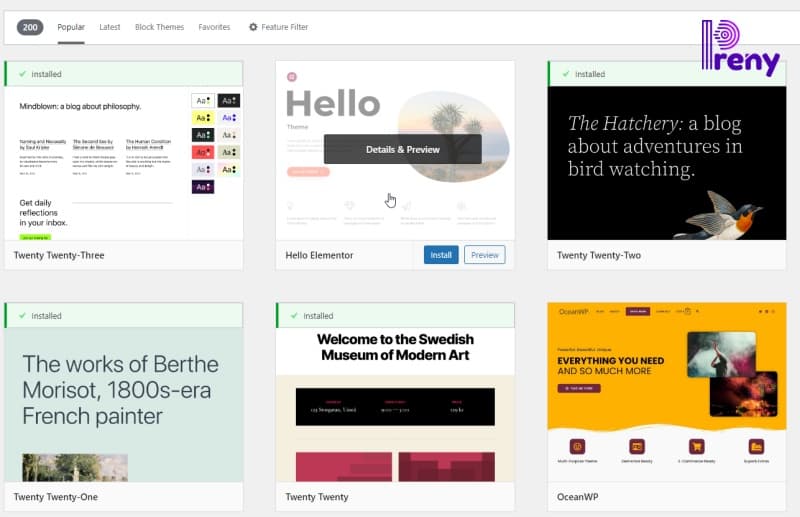Viewport: 800px width, 517px height.
Task: Switch to the Popular themes tab
Action: pos(71,27)
